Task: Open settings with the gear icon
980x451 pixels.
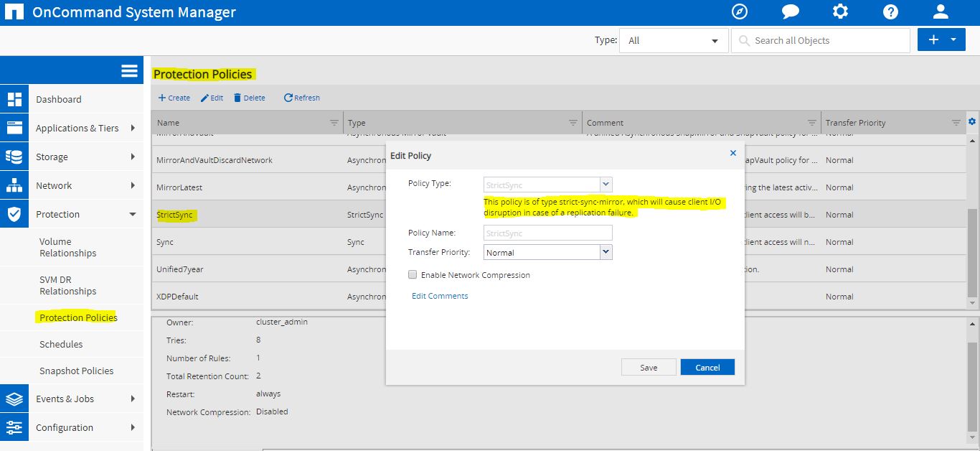Action: 840,11
